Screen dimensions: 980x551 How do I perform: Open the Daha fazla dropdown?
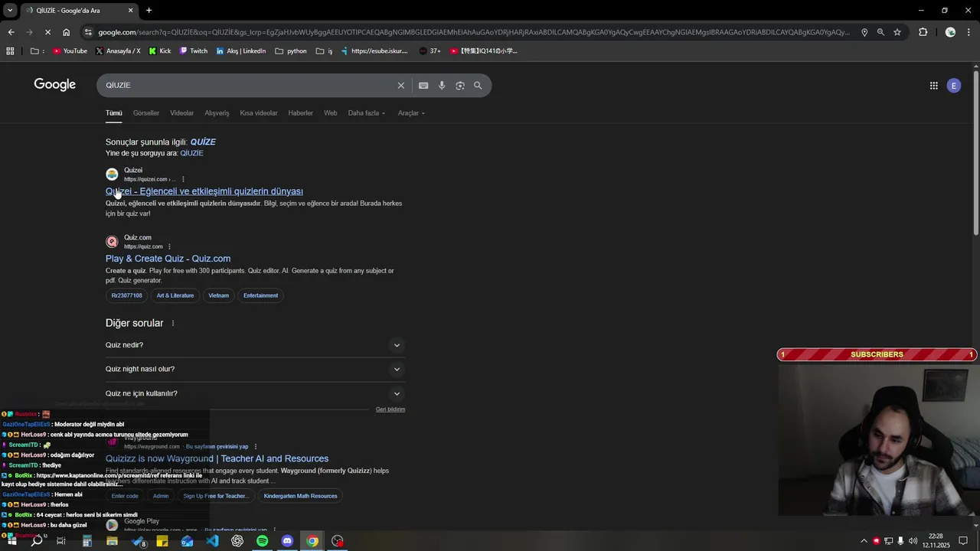pos(367,113)
